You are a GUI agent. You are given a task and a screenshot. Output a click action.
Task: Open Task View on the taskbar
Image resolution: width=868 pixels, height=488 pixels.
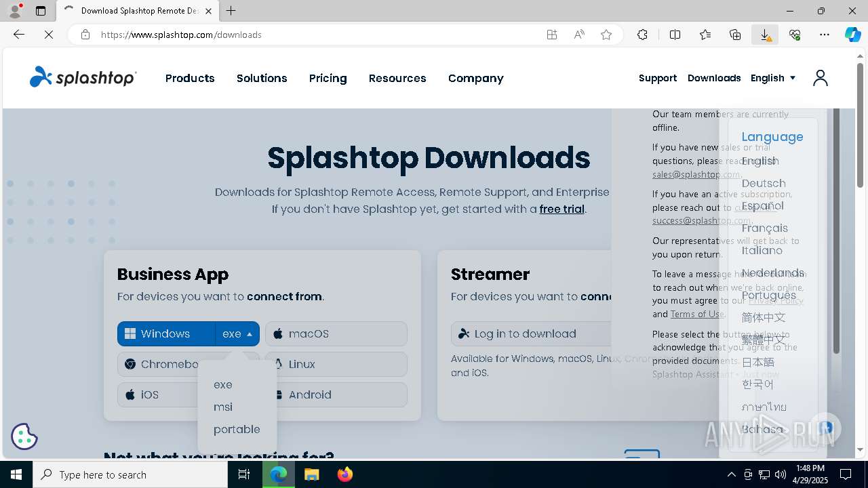(244, 474)
